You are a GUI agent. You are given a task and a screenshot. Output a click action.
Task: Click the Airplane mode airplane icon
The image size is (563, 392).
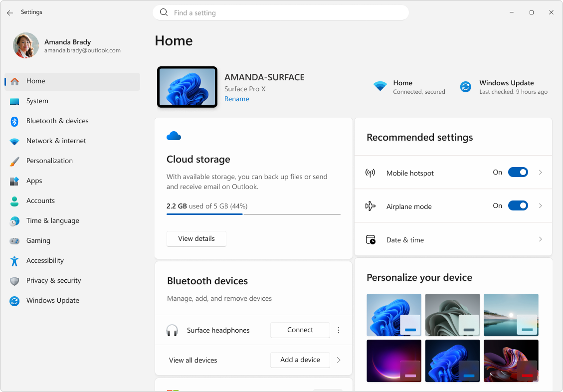(x=370, y=205)
